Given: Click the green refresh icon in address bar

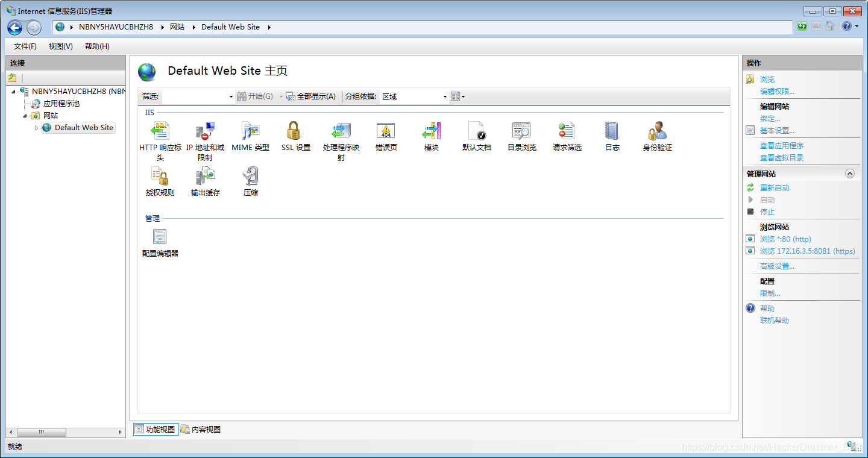Looking at the screenshot, I should click(802, 27).
